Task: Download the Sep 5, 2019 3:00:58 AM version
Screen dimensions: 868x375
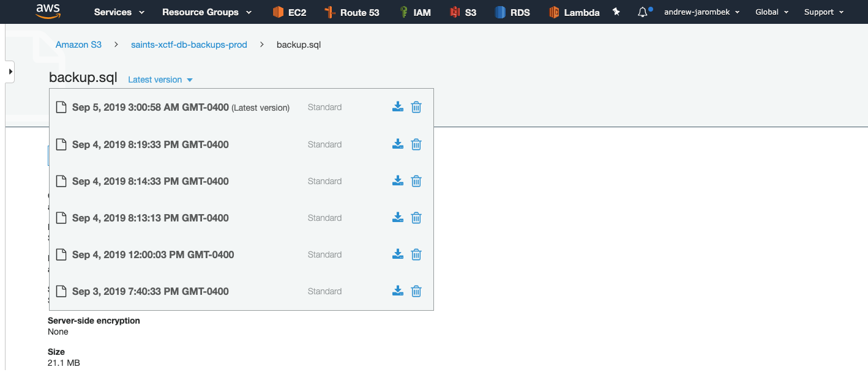Action: pos(398,107)
